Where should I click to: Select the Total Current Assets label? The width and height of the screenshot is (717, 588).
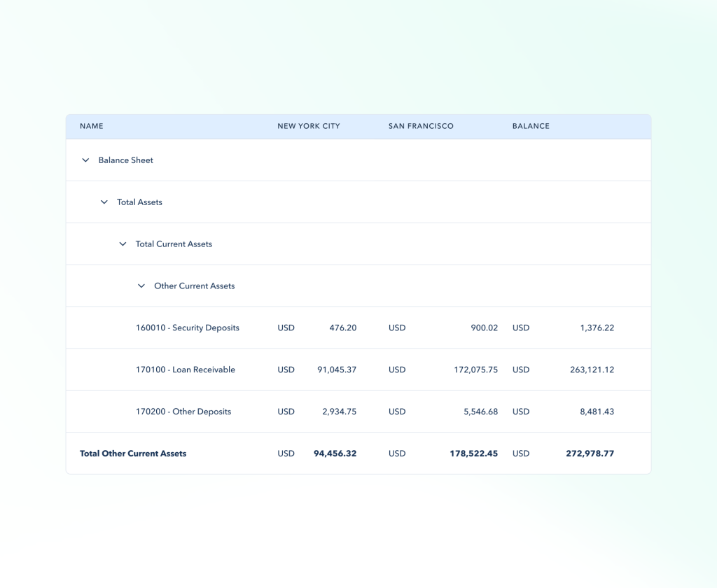coord(174,244)
